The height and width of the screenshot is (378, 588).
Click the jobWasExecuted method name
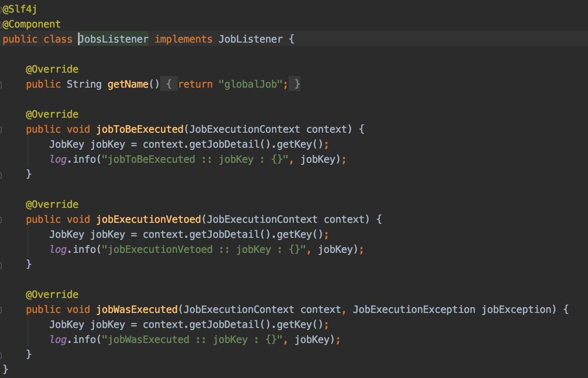(x=137, y=310)
